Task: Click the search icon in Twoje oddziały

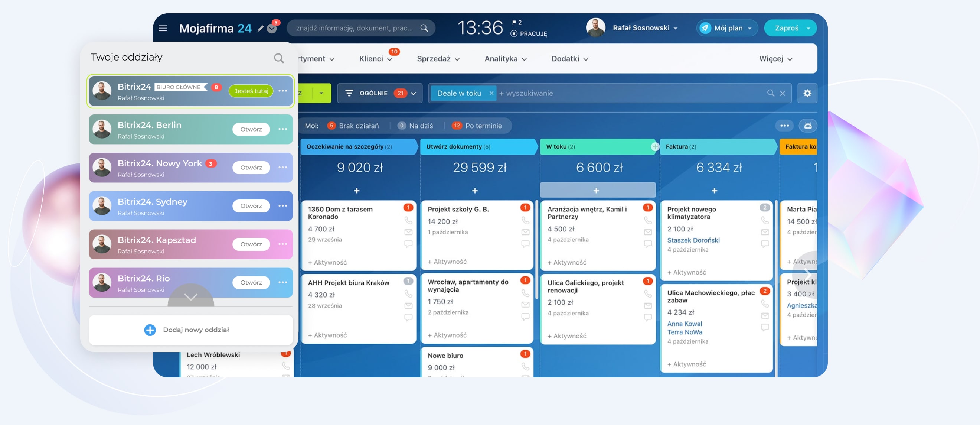Action: click(278, 58)
